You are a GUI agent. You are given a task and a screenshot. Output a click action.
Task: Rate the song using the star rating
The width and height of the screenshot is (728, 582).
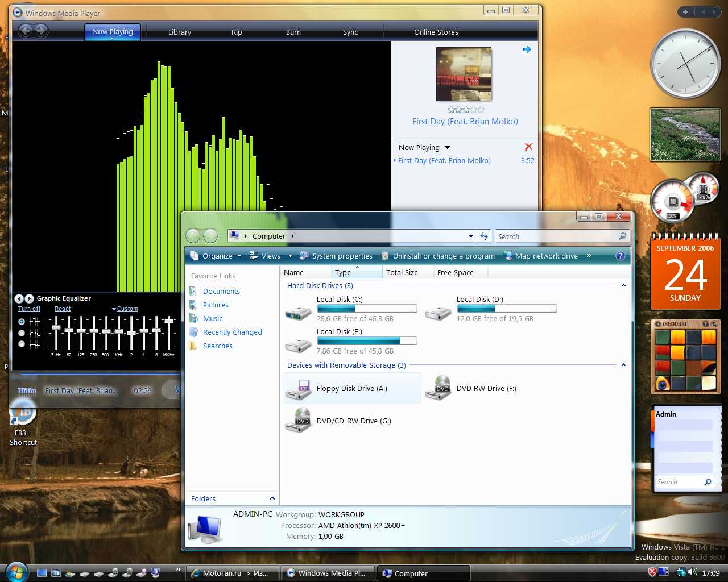point(466,110)
